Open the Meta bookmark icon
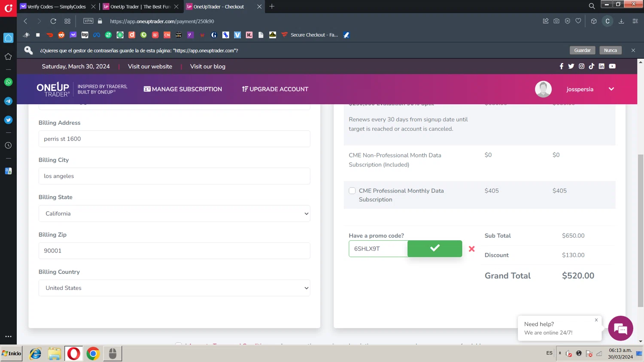 (97, 35)
